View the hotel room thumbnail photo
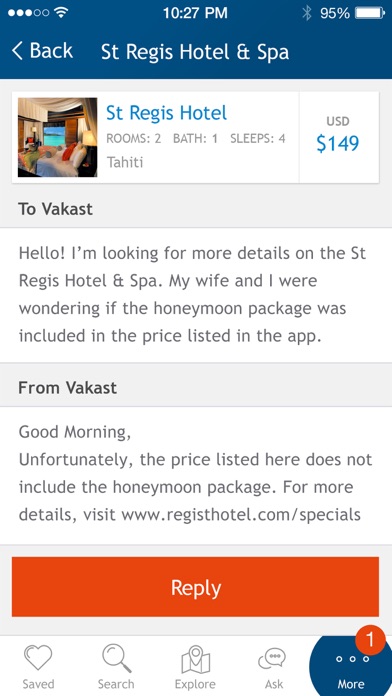392x696 pixels. point(57,137)
